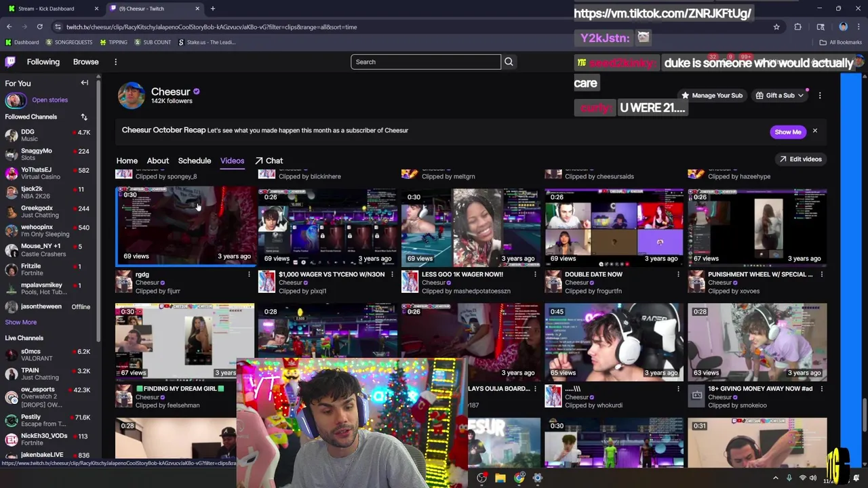Open options for 18+ GIVING MONEY AWAY clip
This screenshot has width=868, height=488.
click(x=821, y=389)
